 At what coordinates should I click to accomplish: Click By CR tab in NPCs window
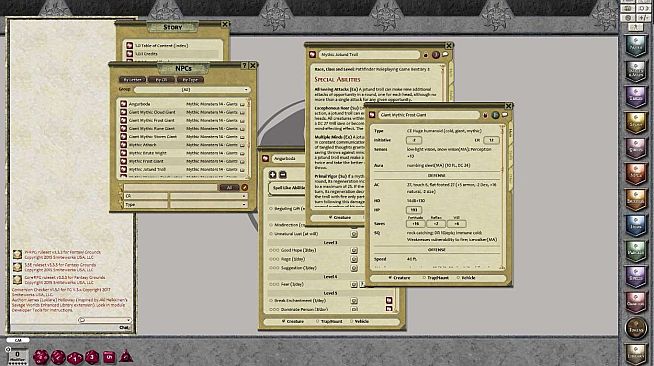tap(161, 79)
